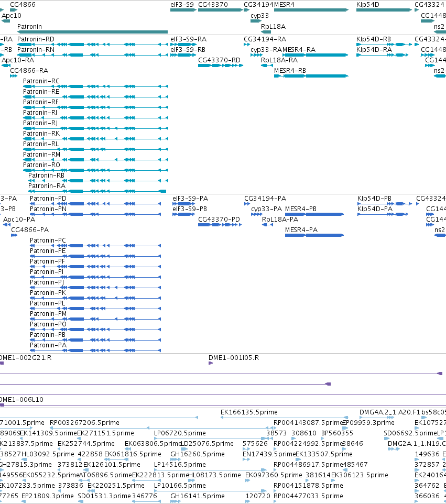Select EST RP004143087.5prime
This screenshot has width=446, height=504.
coord(275,428)
